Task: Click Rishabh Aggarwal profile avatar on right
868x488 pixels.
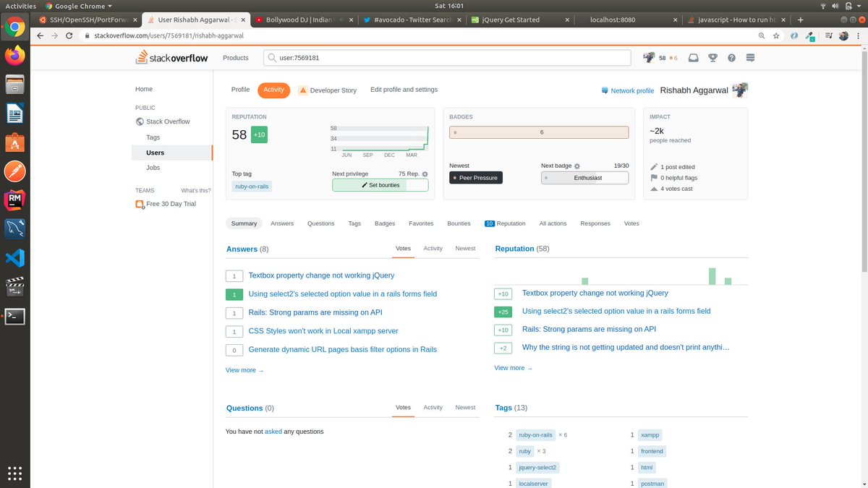Action: [x=740, y=90]
